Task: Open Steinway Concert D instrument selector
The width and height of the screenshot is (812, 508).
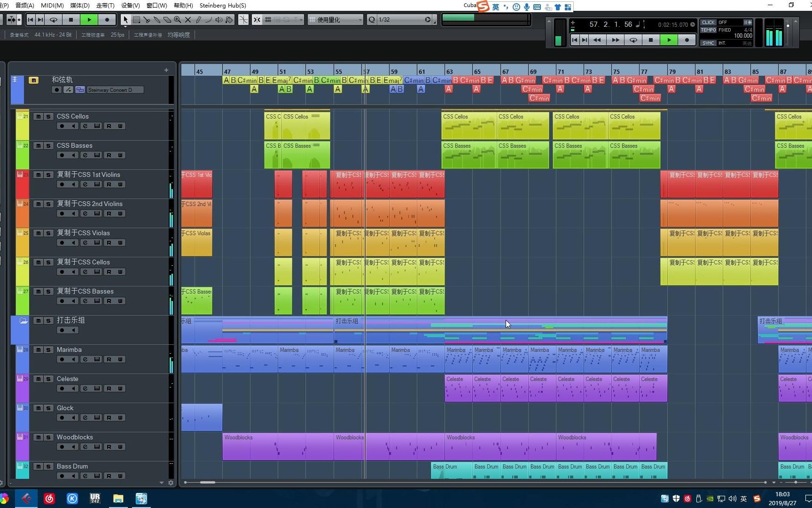Action: pyautogui.click(x=115, y=90)
